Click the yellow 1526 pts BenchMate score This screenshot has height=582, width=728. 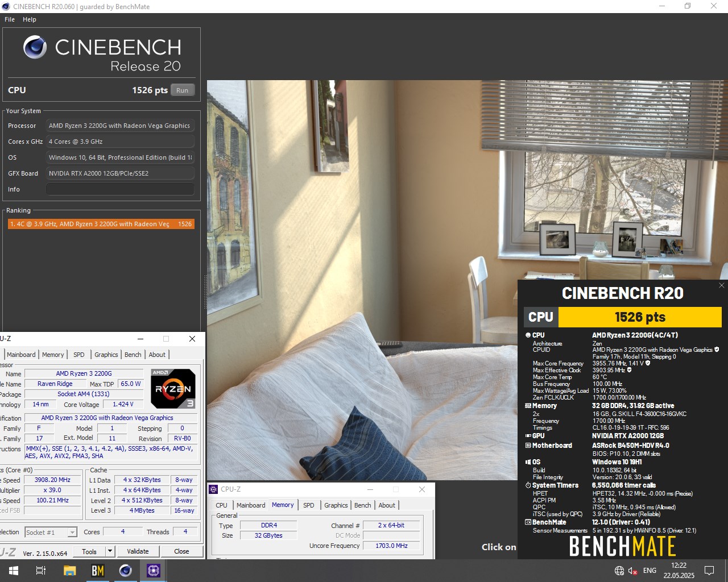point(640,317)
